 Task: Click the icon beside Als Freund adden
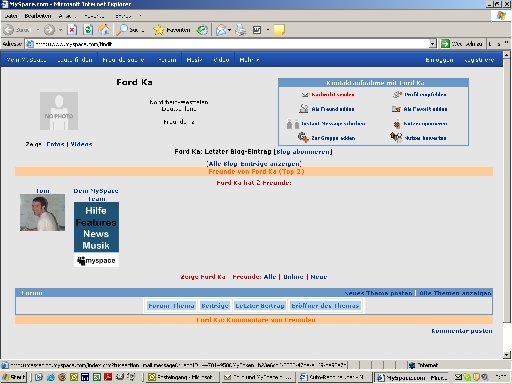coord(304,109)
